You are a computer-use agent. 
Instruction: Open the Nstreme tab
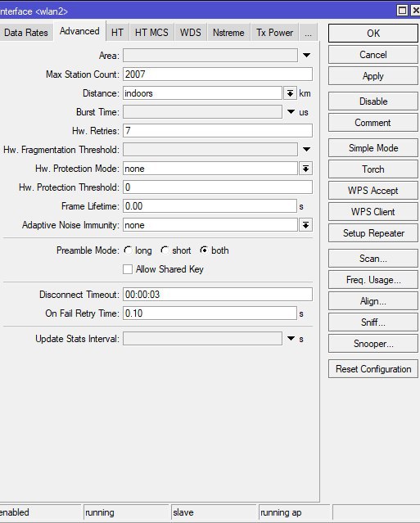click(228, 33)
